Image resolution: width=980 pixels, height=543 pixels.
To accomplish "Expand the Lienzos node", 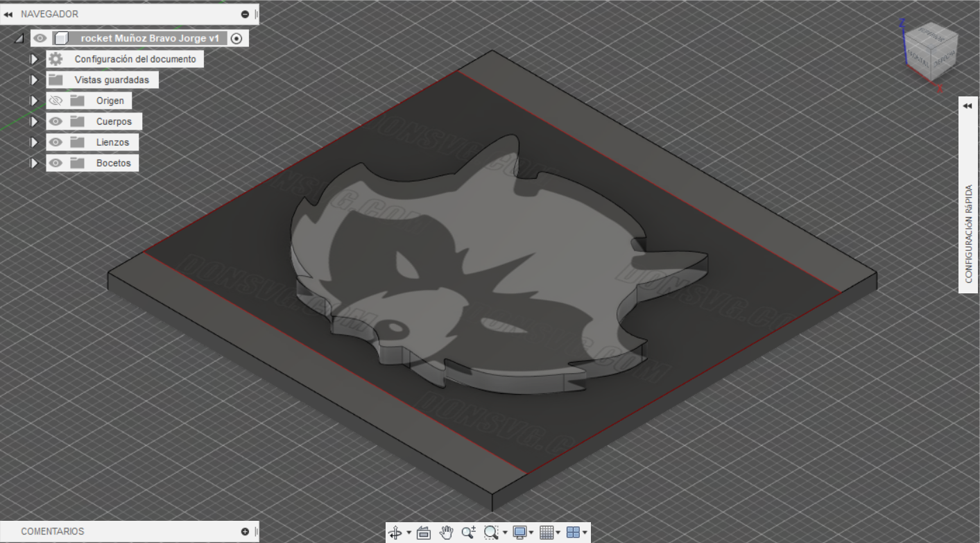I will (34, 142).
